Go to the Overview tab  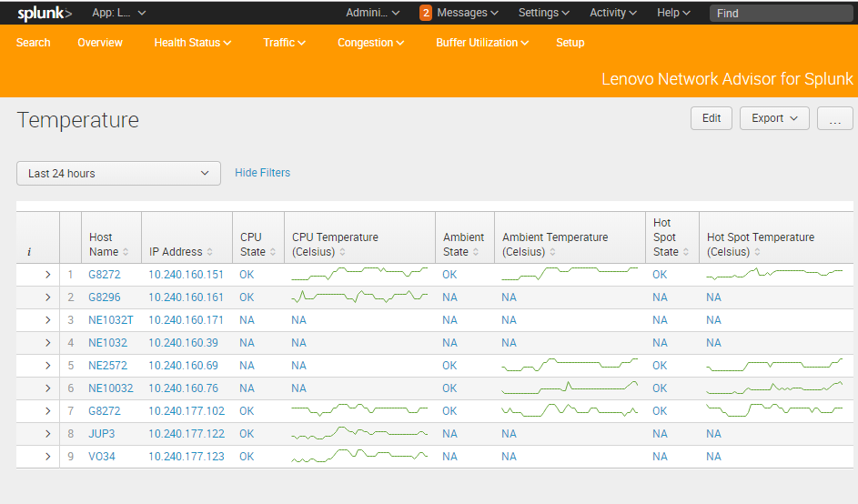click(100, 43)
